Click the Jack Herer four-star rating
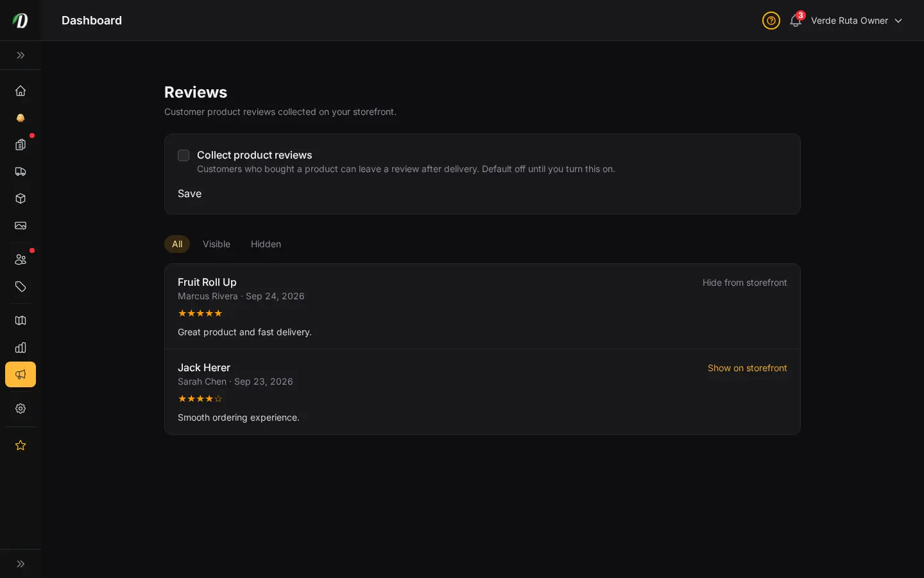The image size is (924, 578). [x=200, y=399]
